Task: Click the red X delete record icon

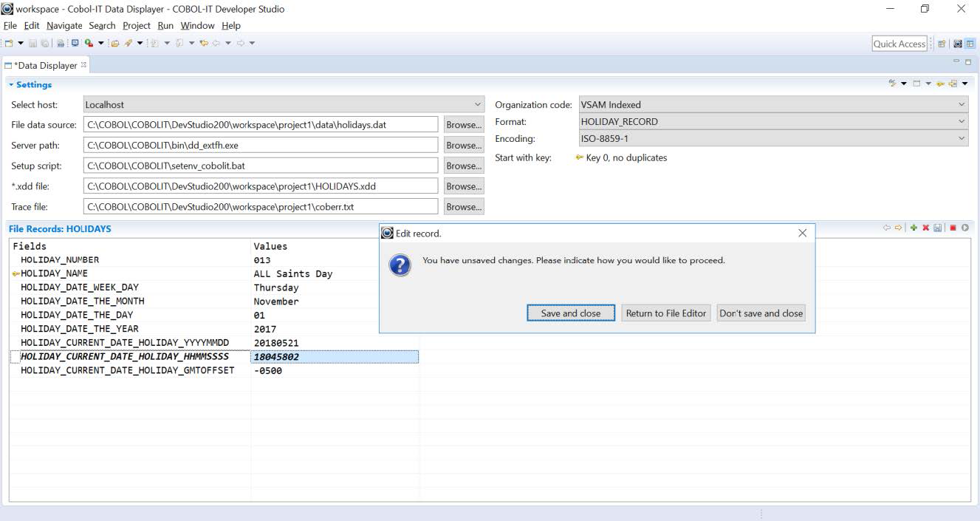Action: (925, 228)
